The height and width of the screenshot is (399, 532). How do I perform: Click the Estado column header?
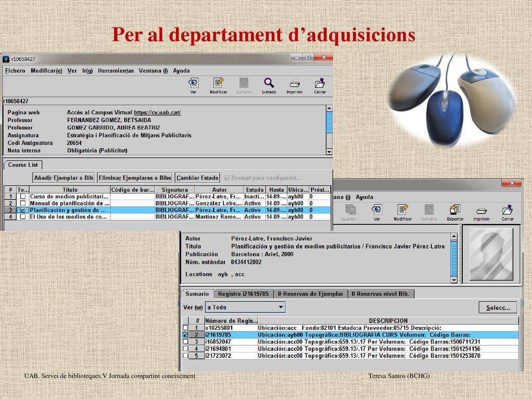pyautogui.click(x=255, y=190)
